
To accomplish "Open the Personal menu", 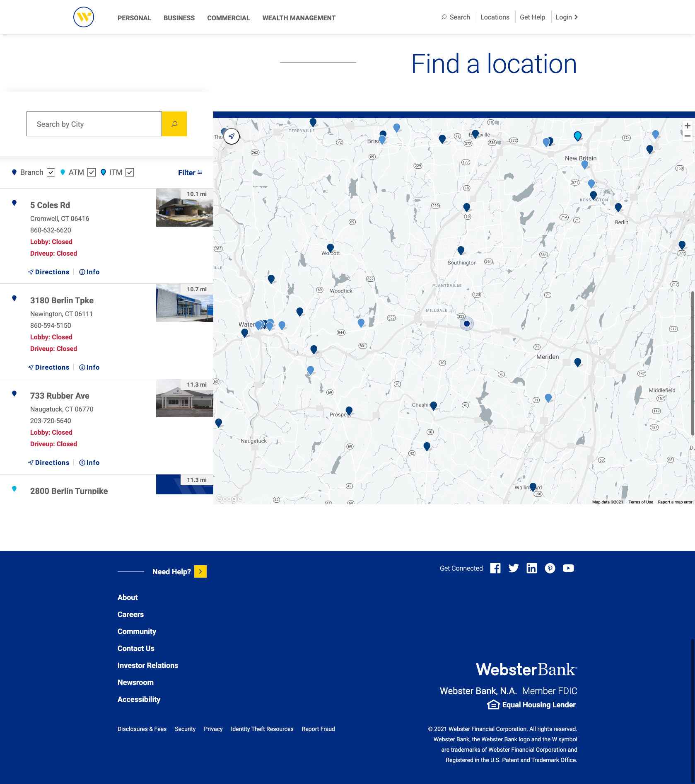I will [134, 18].
